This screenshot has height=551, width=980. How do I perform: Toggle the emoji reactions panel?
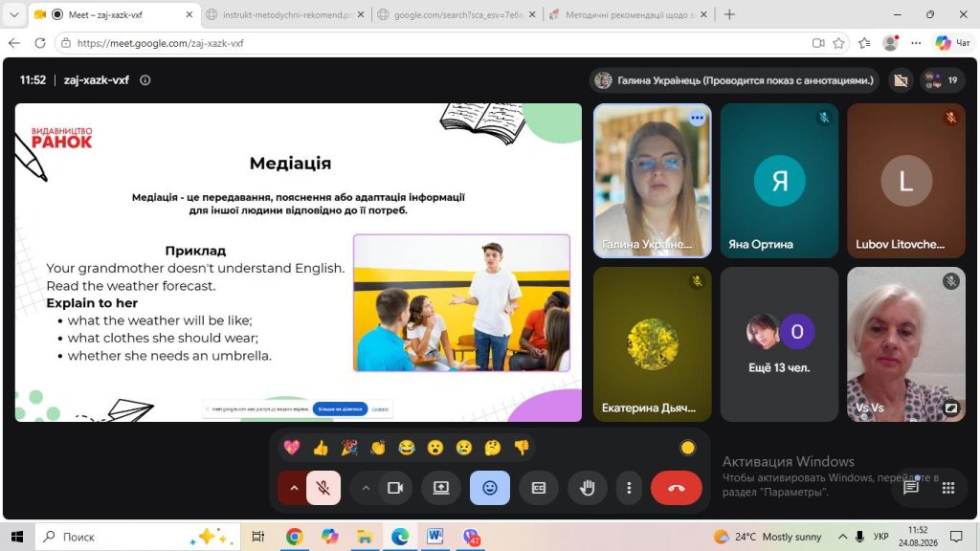pos(490,488)
